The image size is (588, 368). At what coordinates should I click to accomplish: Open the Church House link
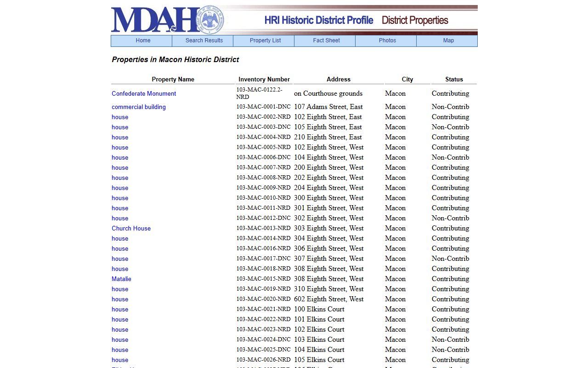pos(131,228)
